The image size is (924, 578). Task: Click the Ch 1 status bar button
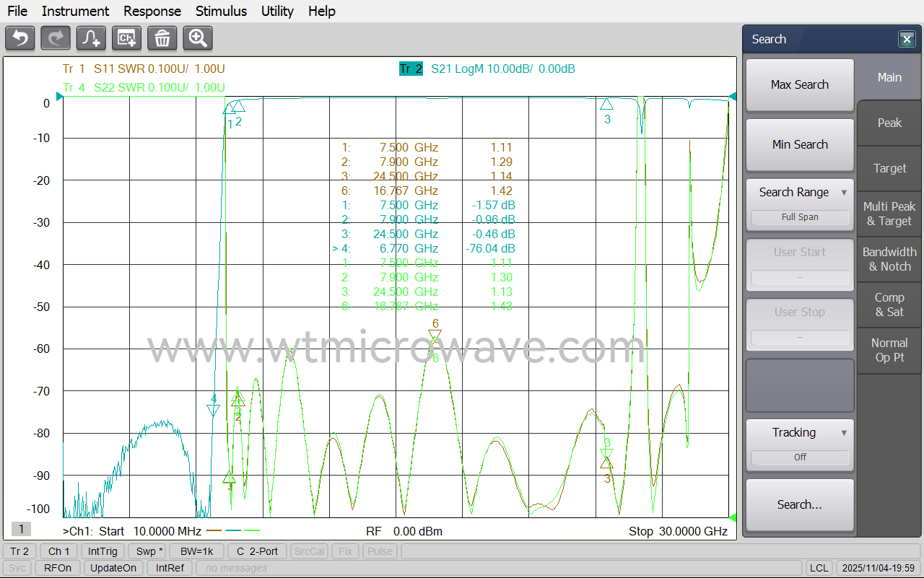tap(58, 551)
